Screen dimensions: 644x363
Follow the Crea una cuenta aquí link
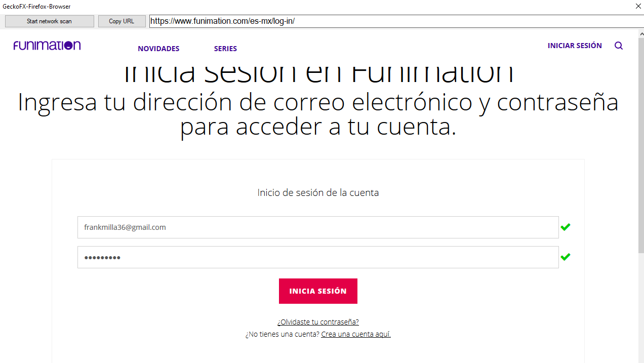pos(356,334)
